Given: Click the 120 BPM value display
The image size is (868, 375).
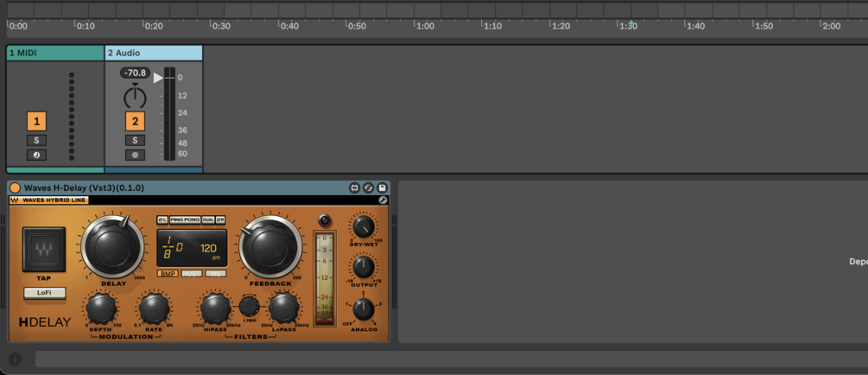Looking at the screenshot, I should pos(209,249).
